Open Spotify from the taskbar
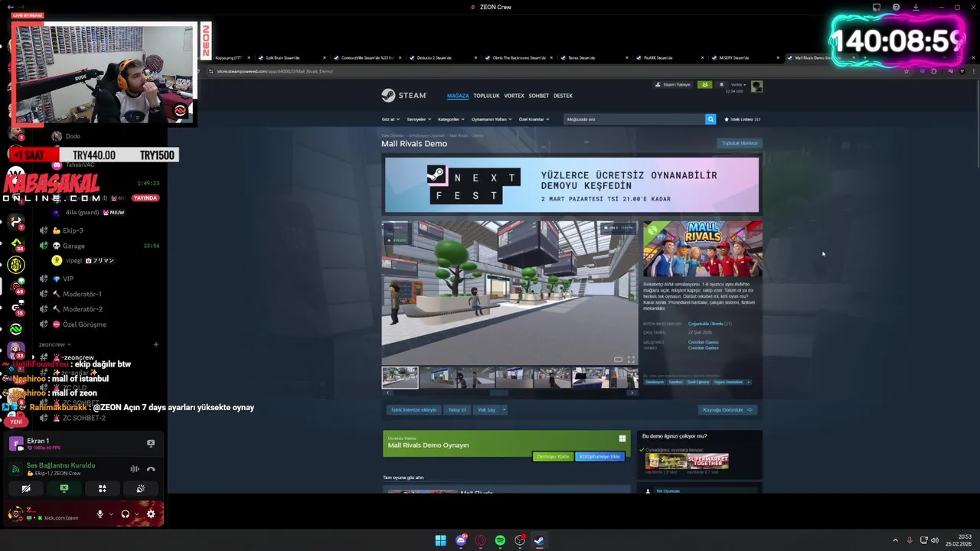980x551 pixels. click(x=500, y=540)
